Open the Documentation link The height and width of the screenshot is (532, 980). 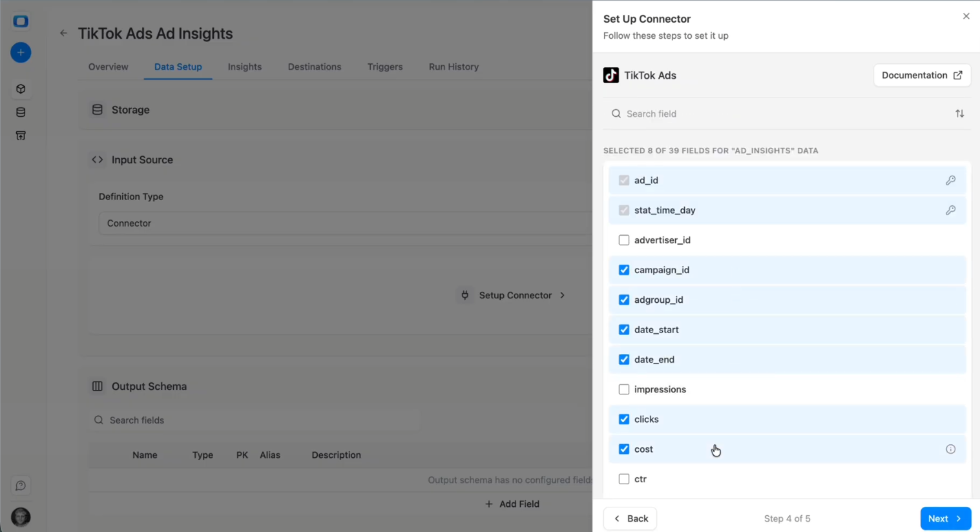point(922,75)
